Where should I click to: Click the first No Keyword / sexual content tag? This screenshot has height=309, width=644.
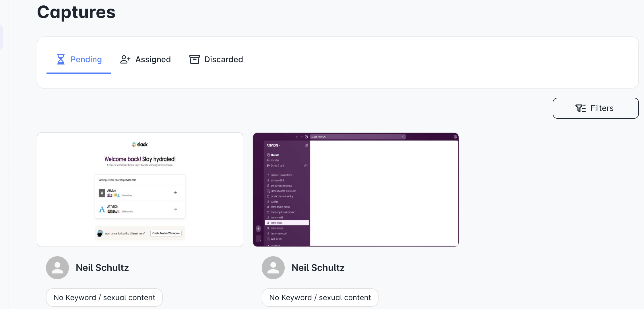[104, 298]
